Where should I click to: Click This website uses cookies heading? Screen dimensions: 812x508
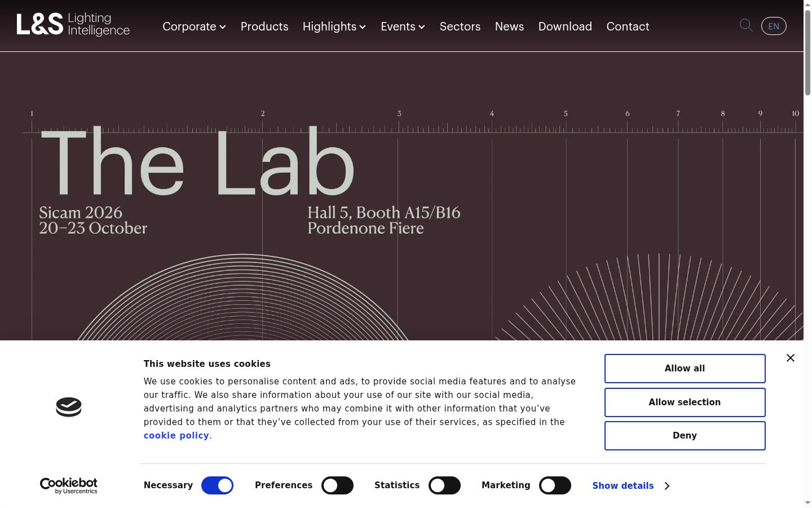coord(207,364)
